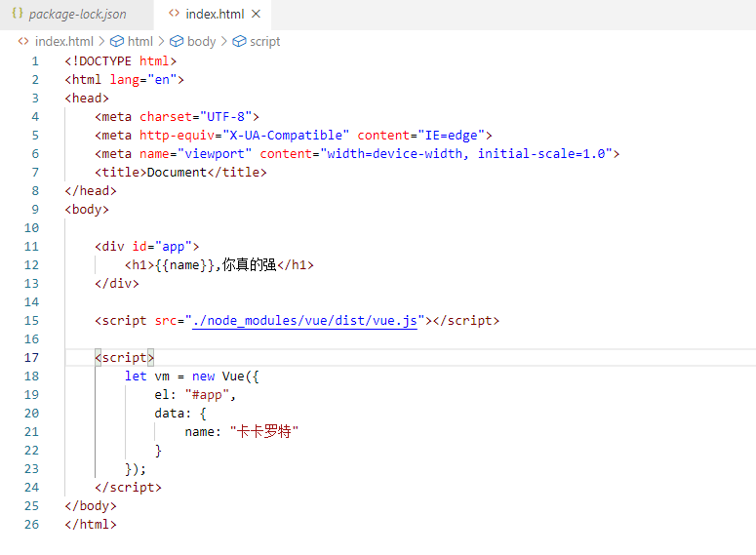Close the index.html tab
The image size is (756, 555).
(x=257, y=15)
